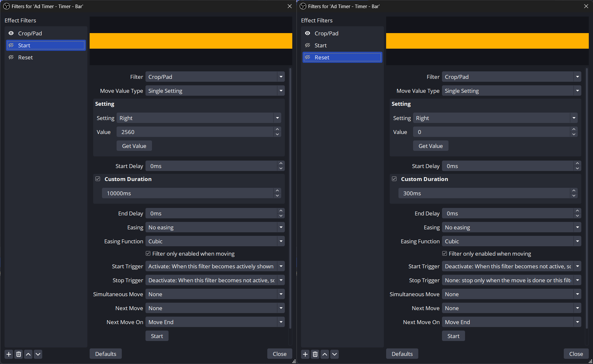
Task: Click trash remove filter icon in left window
Action: (x=19, y=354)
